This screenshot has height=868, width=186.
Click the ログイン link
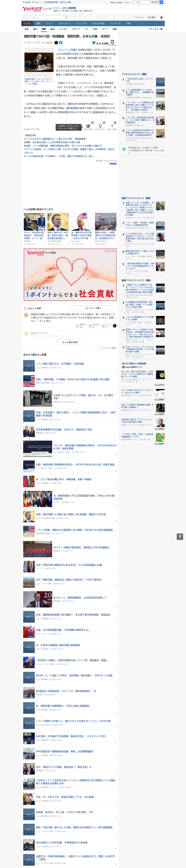click(57, 11)
